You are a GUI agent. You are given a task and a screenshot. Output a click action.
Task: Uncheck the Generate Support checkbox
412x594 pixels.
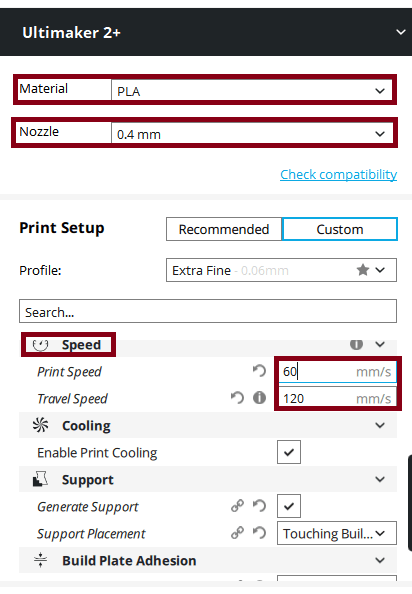tap(289, 506)
